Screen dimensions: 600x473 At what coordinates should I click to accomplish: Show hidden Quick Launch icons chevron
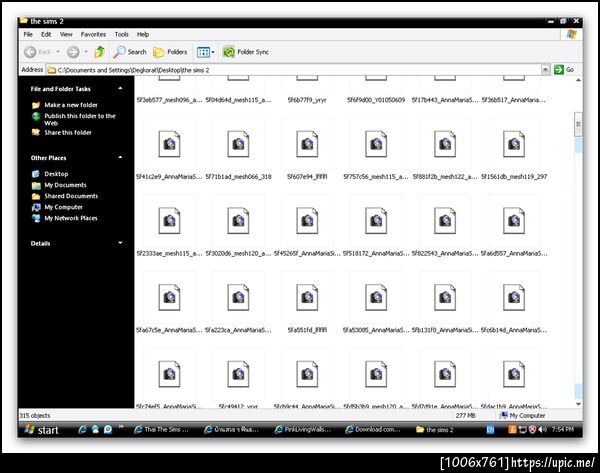[x=121, y=426]
